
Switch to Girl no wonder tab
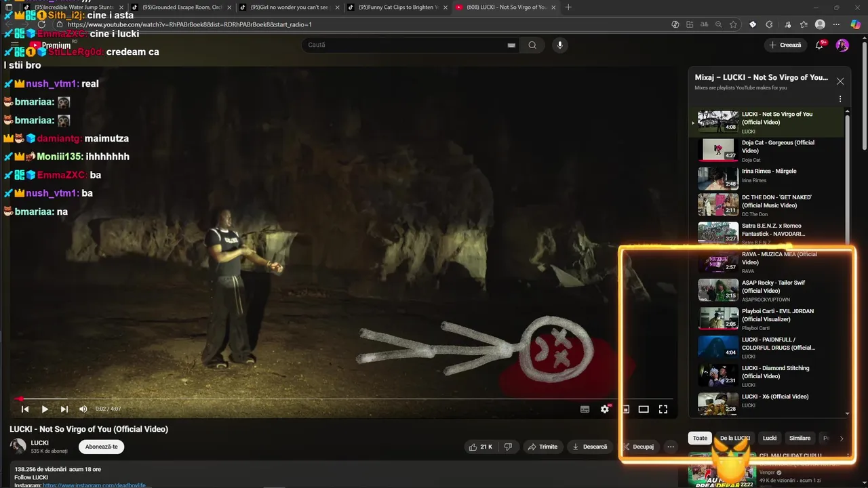pos(289,7)
